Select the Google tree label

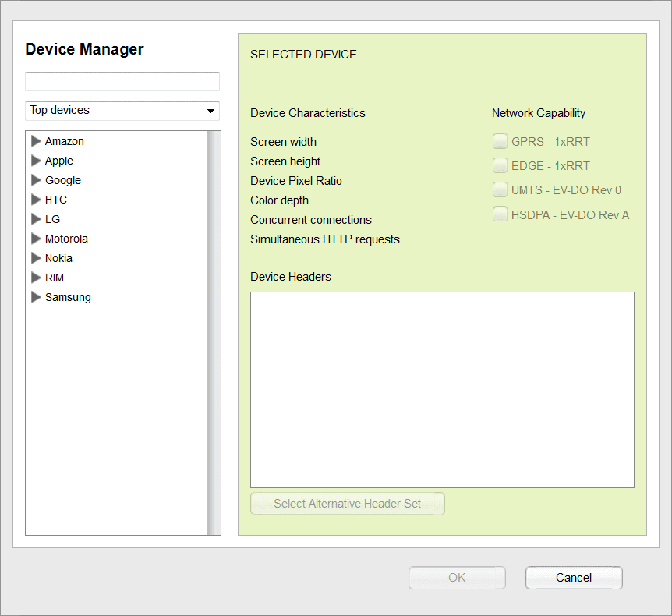click(63, 180)
